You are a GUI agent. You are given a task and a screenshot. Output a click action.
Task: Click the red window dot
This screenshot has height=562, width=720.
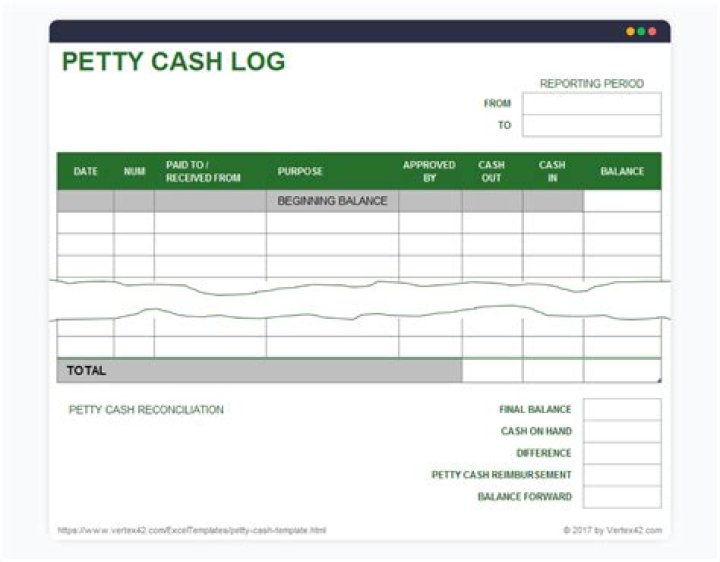[652, 31]
